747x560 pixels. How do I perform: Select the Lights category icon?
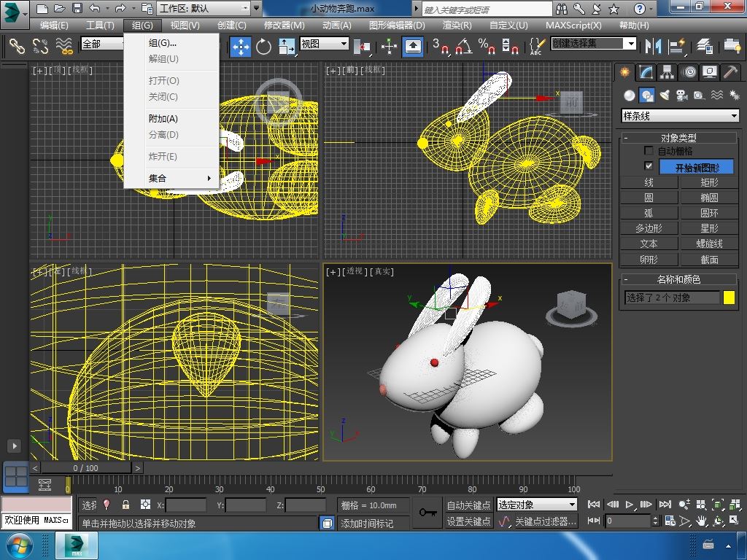point(665,96)
